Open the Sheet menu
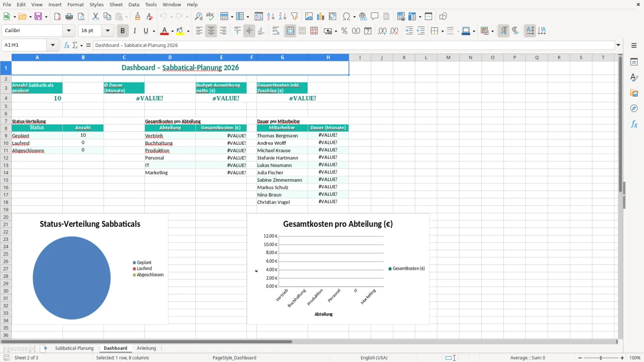 116,4
